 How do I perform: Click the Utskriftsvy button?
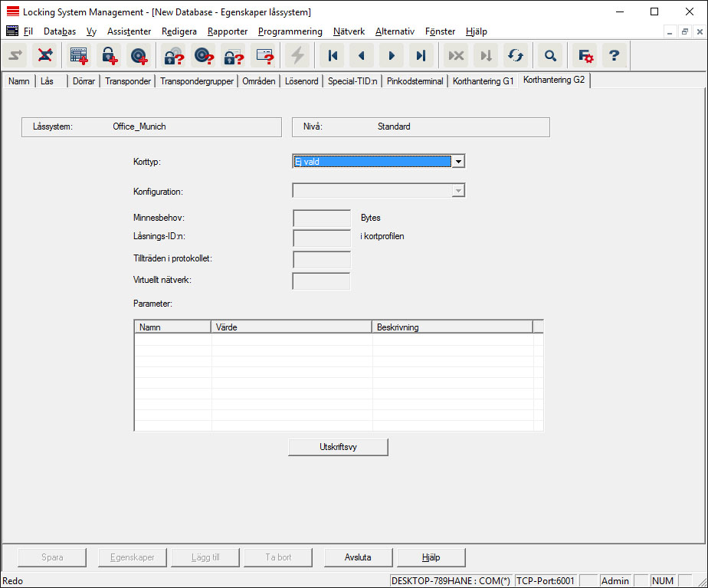coord(338,447)
